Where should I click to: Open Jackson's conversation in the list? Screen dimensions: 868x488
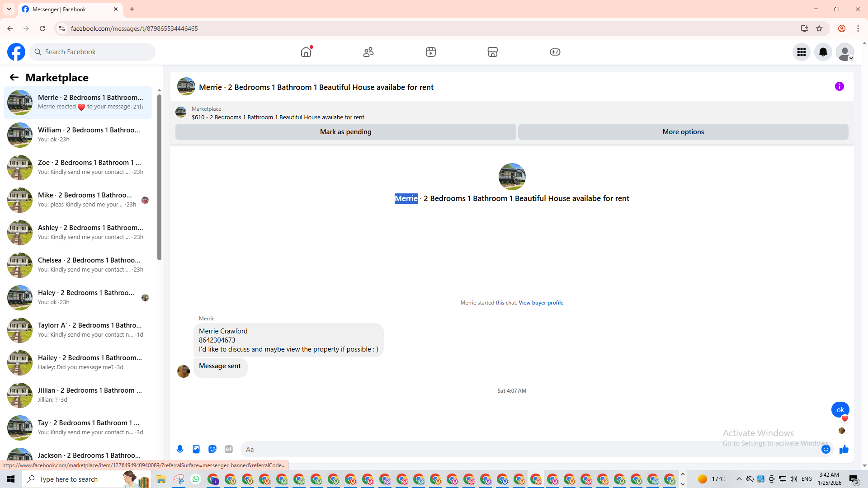click(x=78, y=454)
